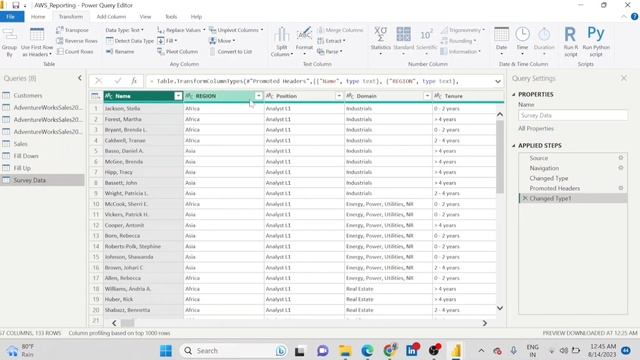
Task: Open the Help tab
Action: (x=196, y=17)
